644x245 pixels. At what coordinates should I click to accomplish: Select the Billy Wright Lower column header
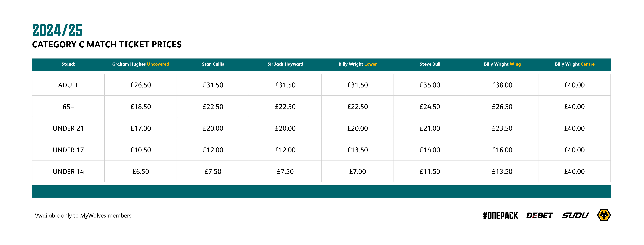coord(358,64)
